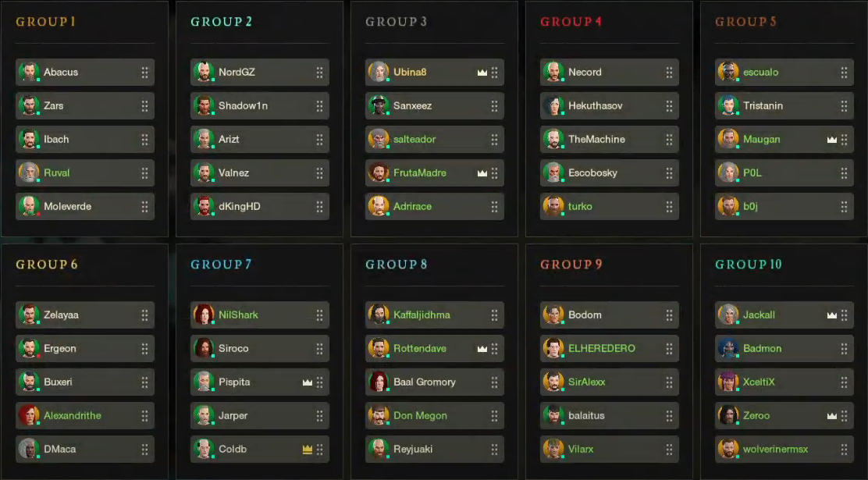The image size is (868, 480).
Task: Click the gold crown beside Coldb
Action: tap(308, 450)
